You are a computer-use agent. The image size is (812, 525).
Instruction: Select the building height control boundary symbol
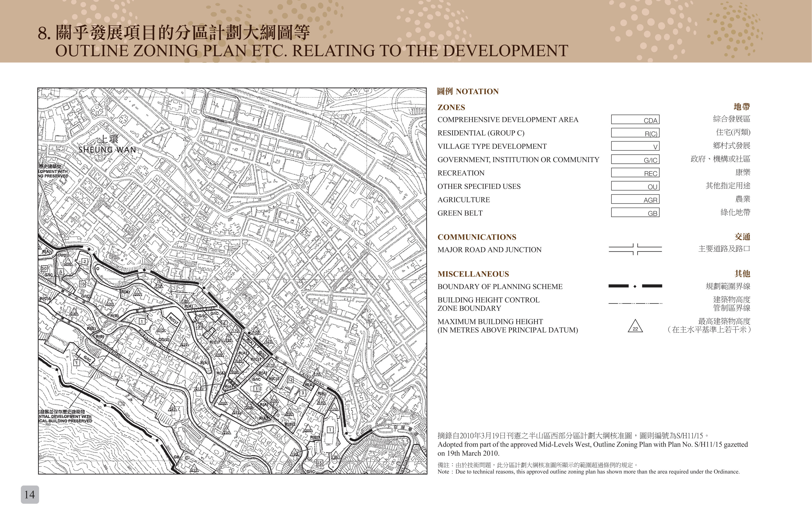[635, 303]
